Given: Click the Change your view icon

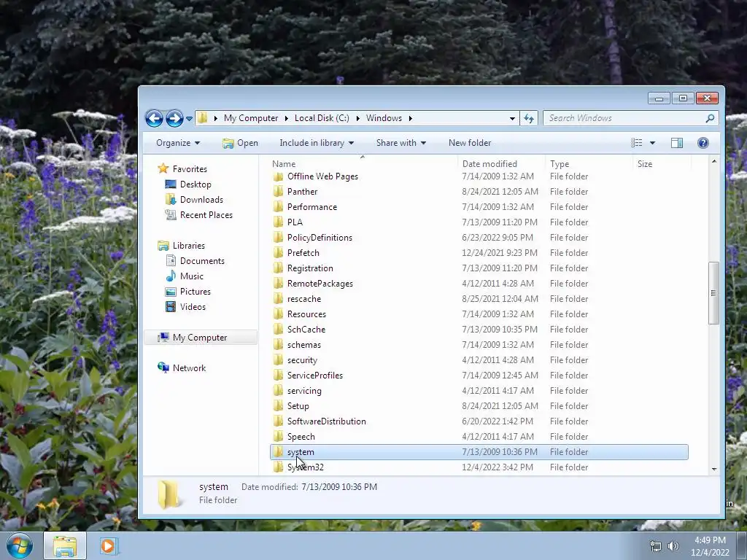Looking at the screenshot, I should pyautogui.click(x=636, y=143).
